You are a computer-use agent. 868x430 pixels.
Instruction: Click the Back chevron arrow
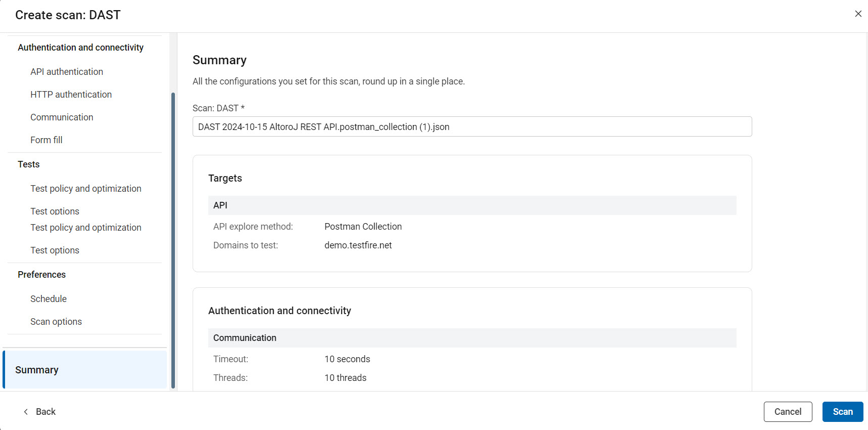tap(26, 412)
